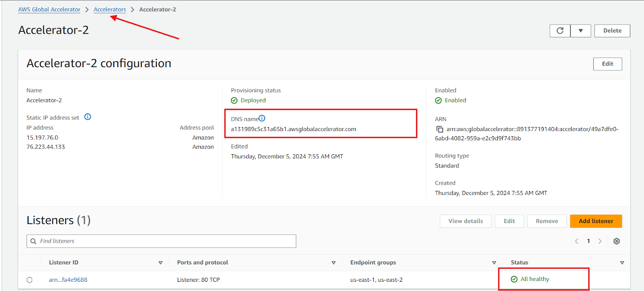The height and width of the screenshot is (291, 644).
Task: Click the info icon next to DNS name
Action: (262, 118)
